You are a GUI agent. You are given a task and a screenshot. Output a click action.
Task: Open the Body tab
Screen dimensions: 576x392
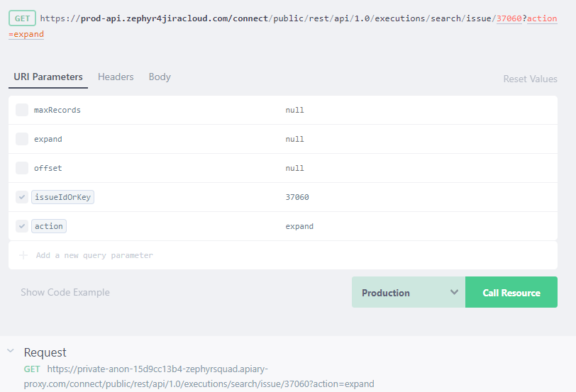coord(160,77)
